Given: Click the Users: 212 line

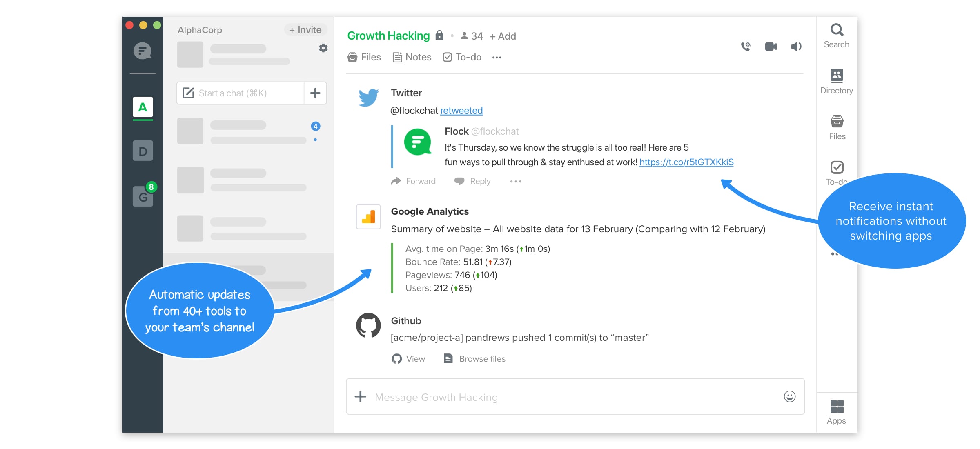Looking at the screenshot, I should pos(439,288).
